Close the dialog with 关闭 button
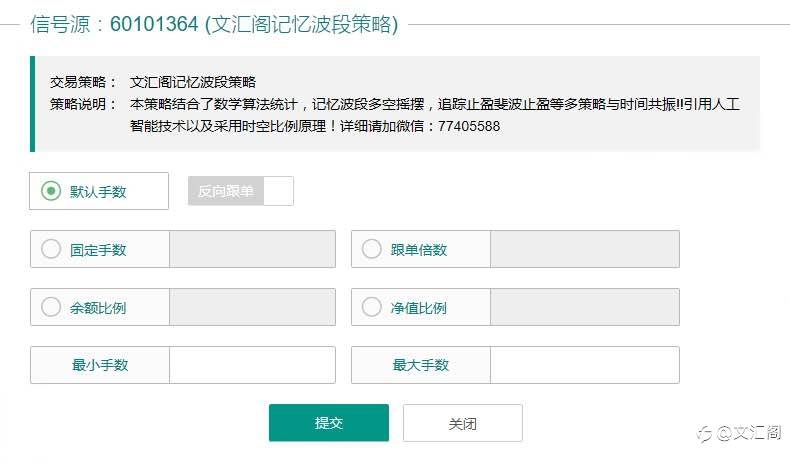Viewport: 790px width, 465px height. (463, 423)
